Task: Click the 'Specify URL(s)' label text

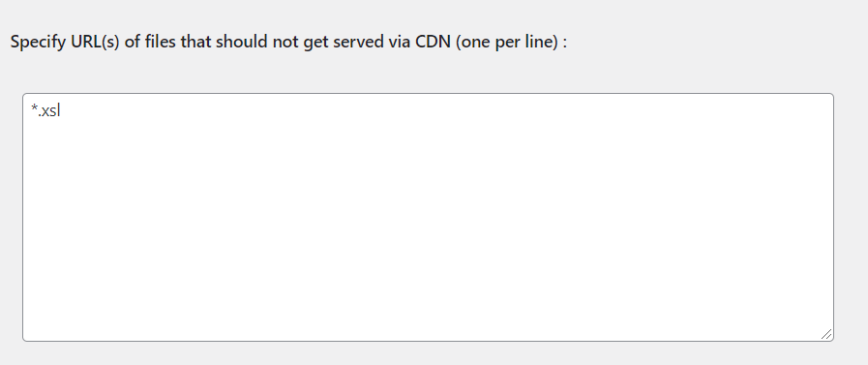Action: click(x=65, y=42)
